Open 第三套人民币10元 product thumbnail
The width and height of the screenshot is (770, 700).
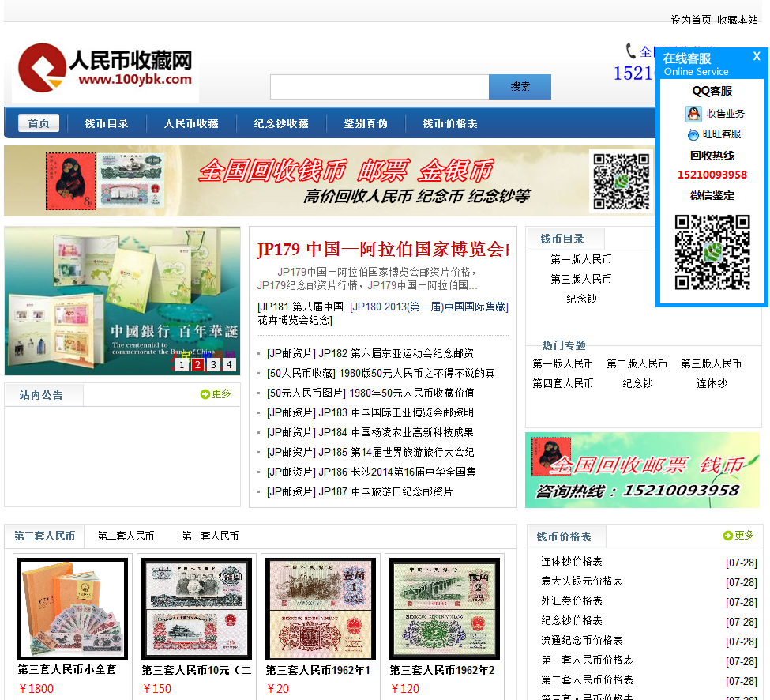click(197, 608)
